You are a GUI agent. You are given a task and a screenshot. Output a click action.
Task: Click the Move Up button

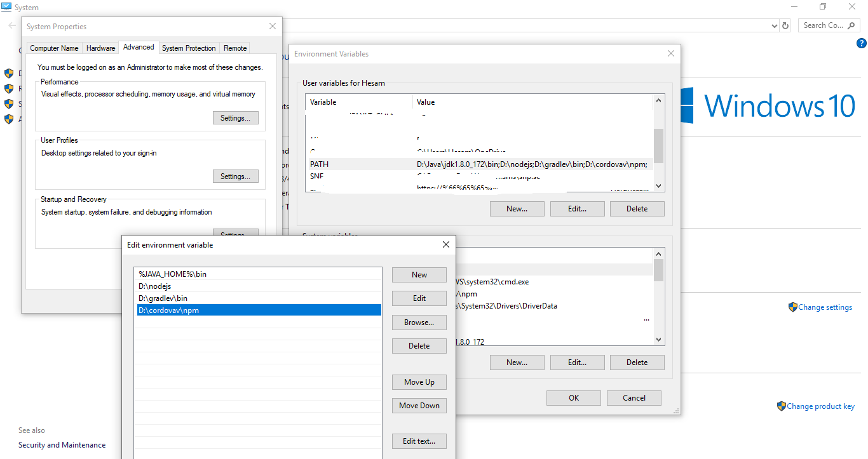[419, 382]
